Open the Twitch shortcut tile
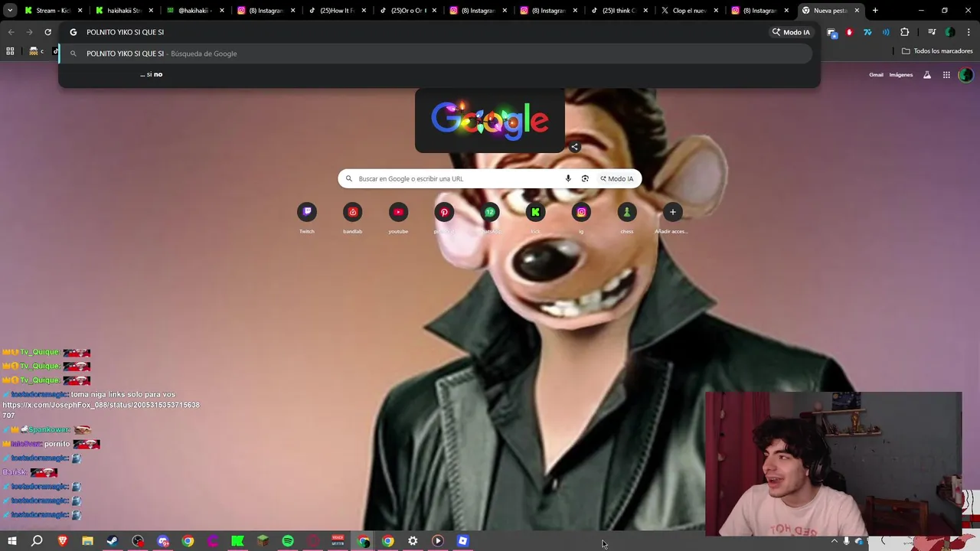The width and height of the screenshot is (980, 551). (307, 213)
